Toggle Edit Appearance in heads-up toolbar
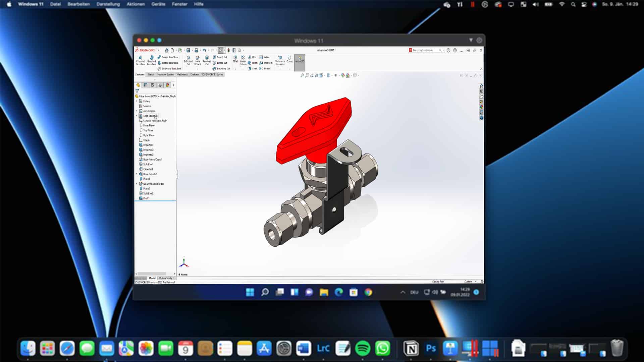Image resolution: width=644 pixels, height=362 pixels. pos(342,75)
